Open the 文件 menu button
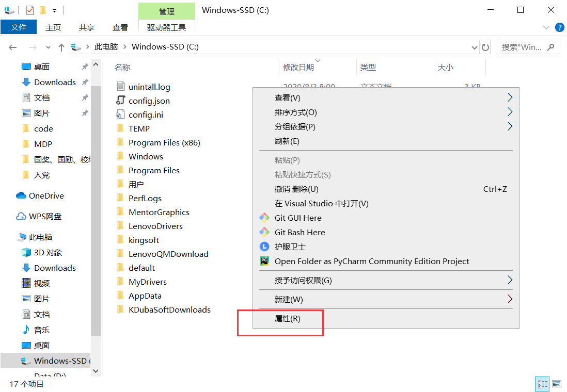This screenshot has width=567, height=392. pos(19,27)
